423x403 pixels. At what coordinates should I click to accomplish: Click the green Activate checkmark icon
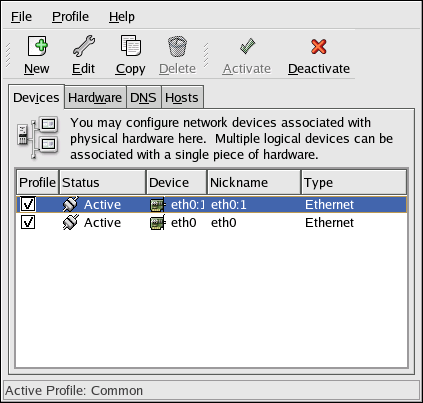[247, 46]
